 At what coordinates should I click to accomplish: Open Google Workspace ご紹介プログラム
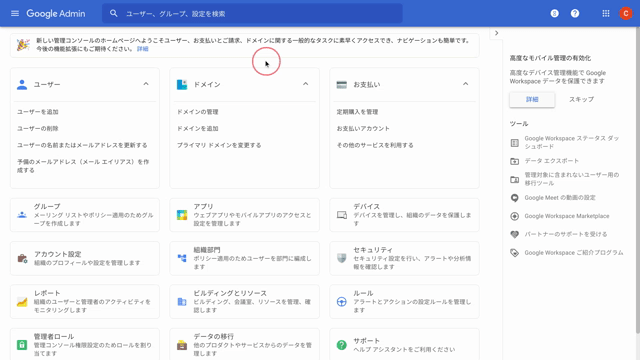(573, 253)
